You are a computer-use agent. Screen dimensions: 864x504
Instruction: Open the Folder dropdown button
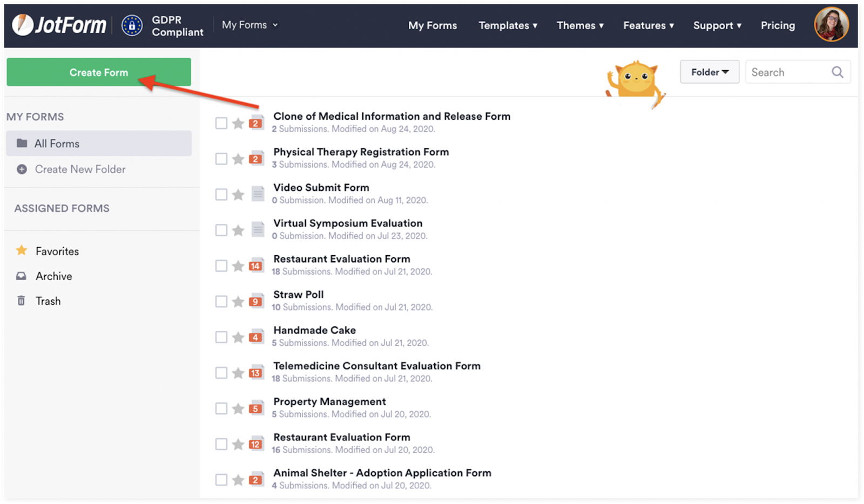click(x=710, y=72)
